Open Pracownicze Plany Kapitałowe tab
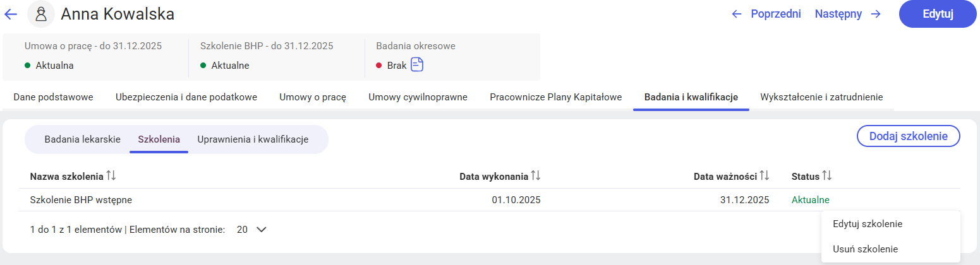 coord(555,97)
